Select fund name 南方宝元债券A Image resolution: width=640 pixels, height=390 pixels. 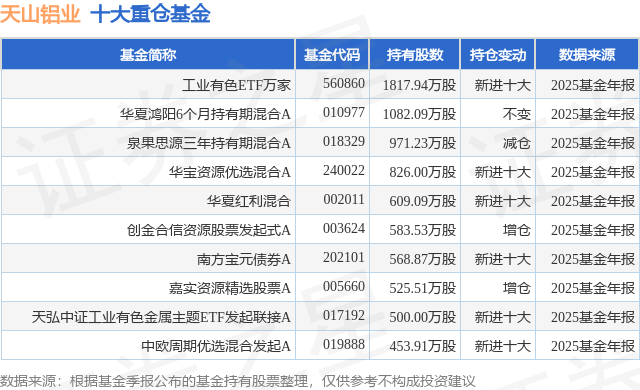tap(244, 259)
